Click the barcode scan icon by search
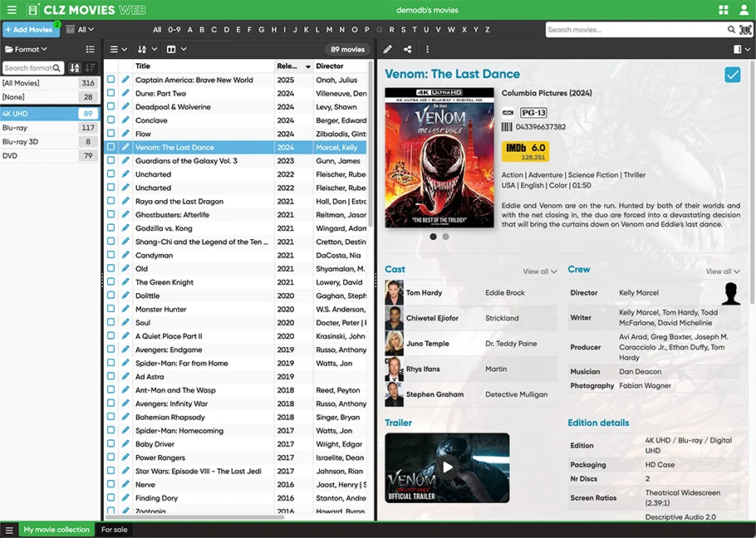The width and height of the screenshot is (756, 538). point(745,30)
